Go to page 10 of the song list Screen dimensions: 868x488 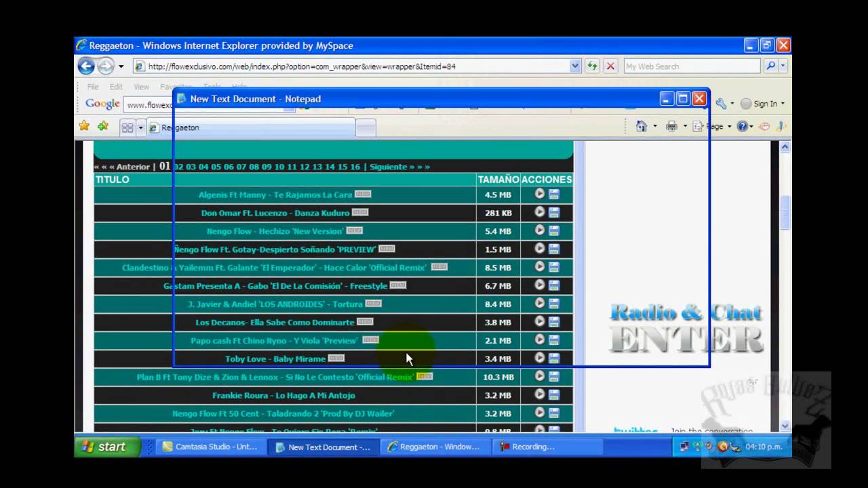279,167
